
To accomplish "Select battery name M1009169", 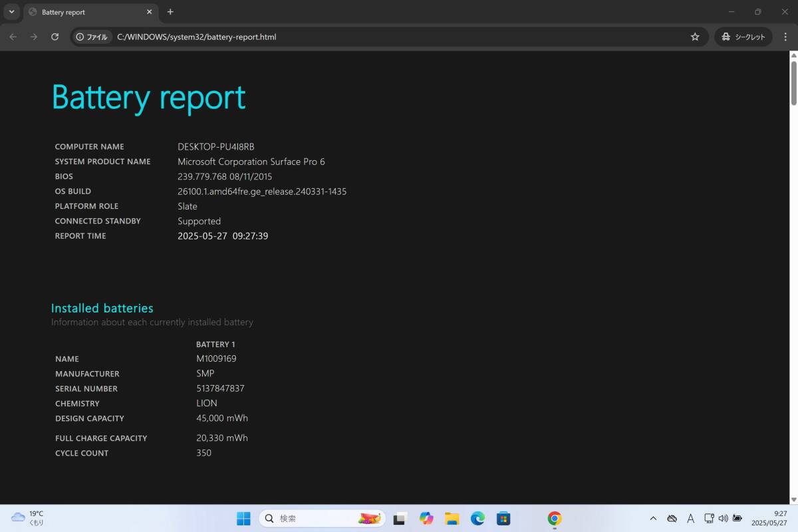I will click(216, 358).
